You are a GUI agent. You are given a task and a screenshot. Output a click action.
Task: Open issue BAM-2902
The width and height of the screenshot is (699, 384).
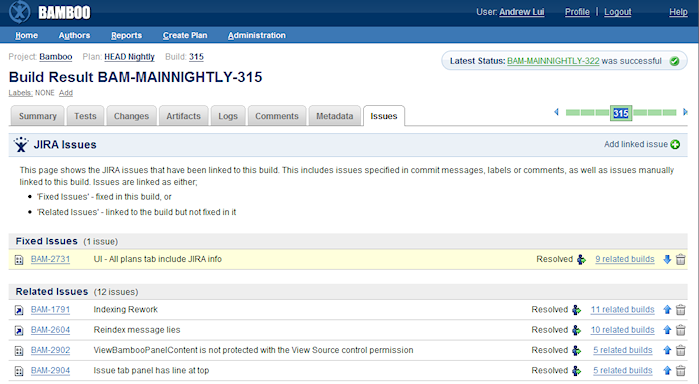pyautogui.click(x=50, y=350)
